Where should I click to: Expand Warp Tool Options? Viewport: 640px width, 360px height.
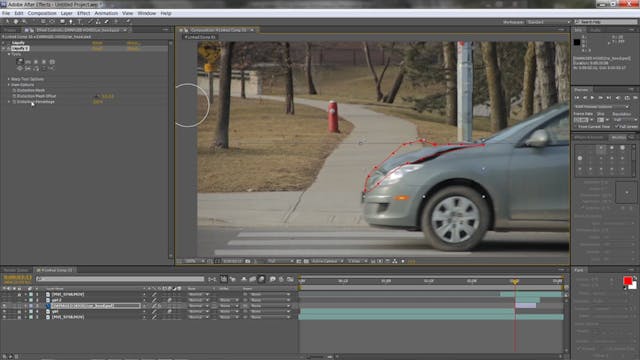coord(9,79)
